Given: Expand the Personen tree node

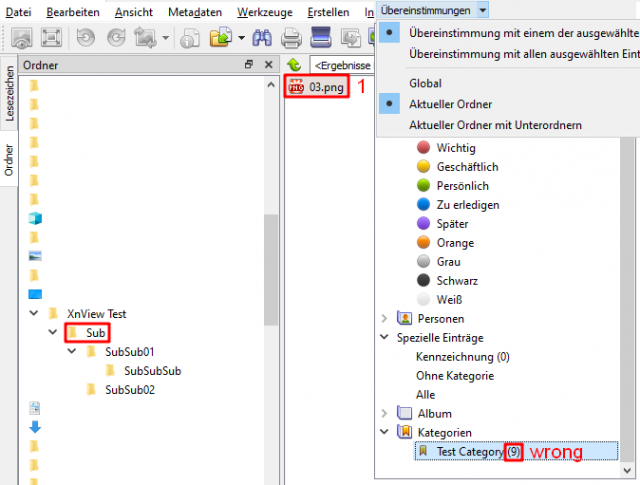Looking at the screenshot, I should (384, 318).
